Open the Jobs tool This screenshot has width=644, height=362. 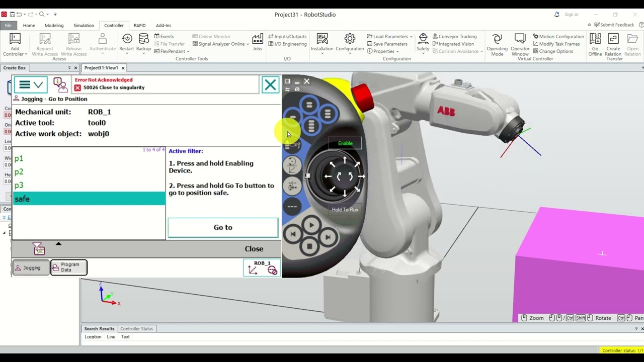pyautogui.click(x=258, y=43)
